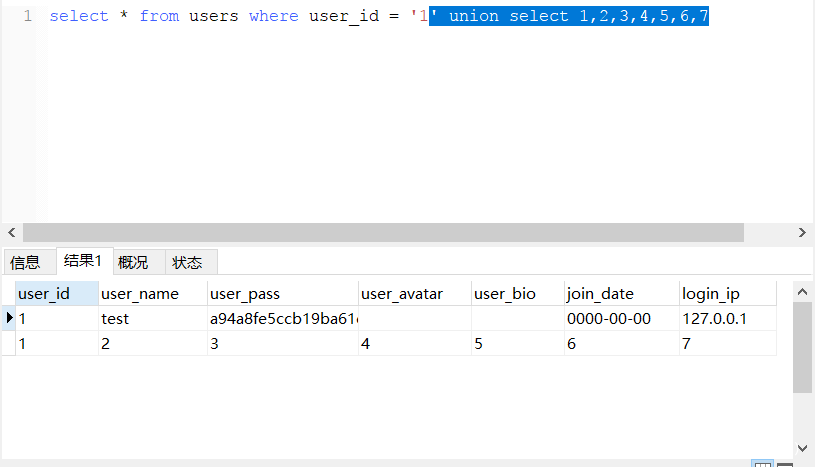
Task: Click the current row indicator arrow
Action: coord(10,318)
